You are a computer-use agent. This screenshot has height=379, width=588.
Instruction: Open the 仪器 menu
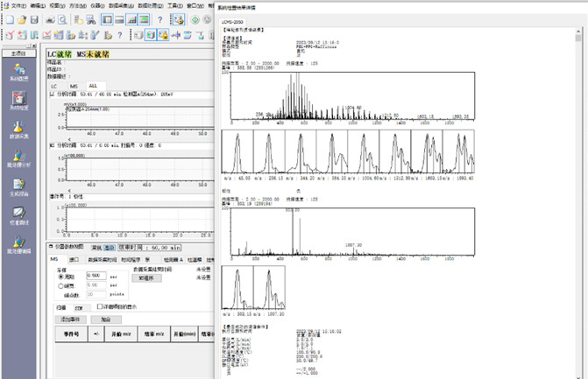coord(97,5)
